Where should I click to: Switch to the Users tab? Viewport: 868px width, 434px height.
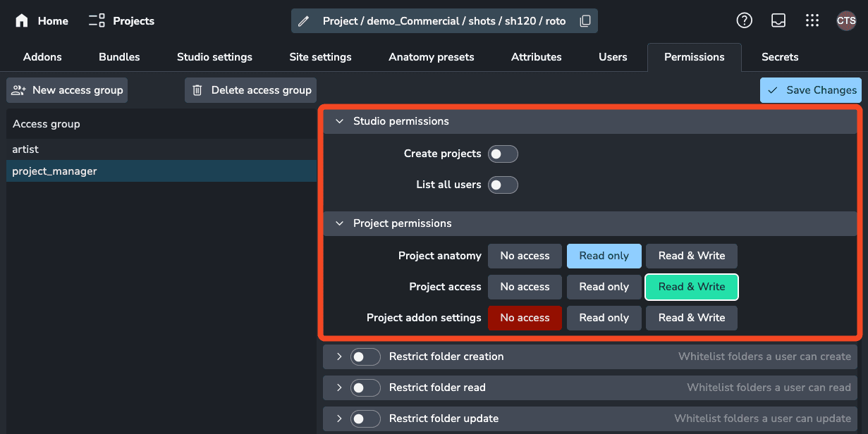click(x=612, y=56)
